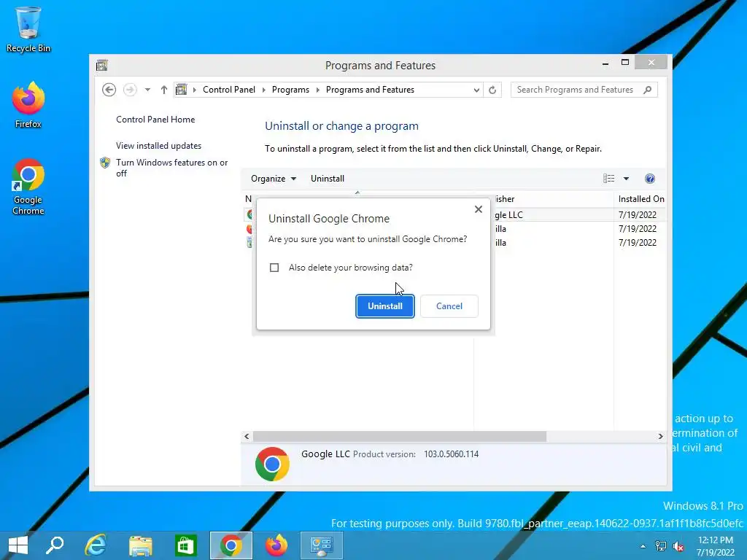Confirm with the blue Uninstall button
Image resolution: width=747 pixels, height=560 pixels.
pyautogui.click(x=385, y=306)
